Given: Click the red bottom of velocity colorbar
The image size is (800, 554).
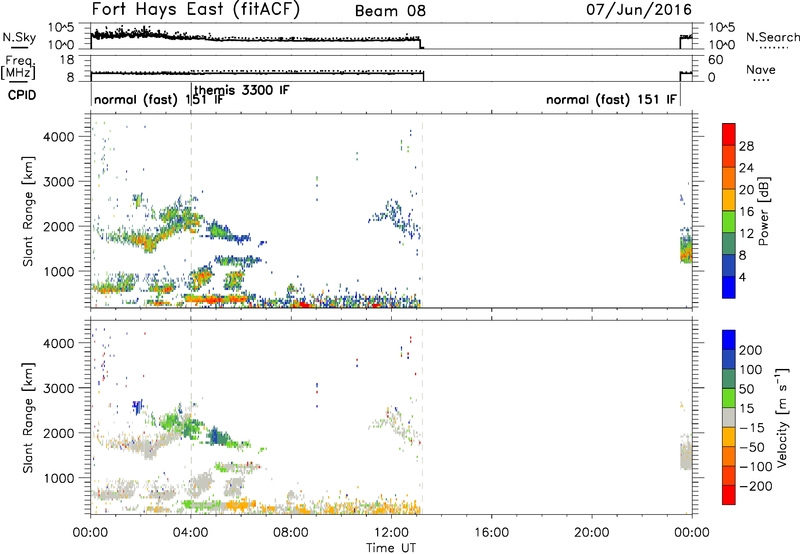Looking at the screenshot, I should tap(729, 495).
